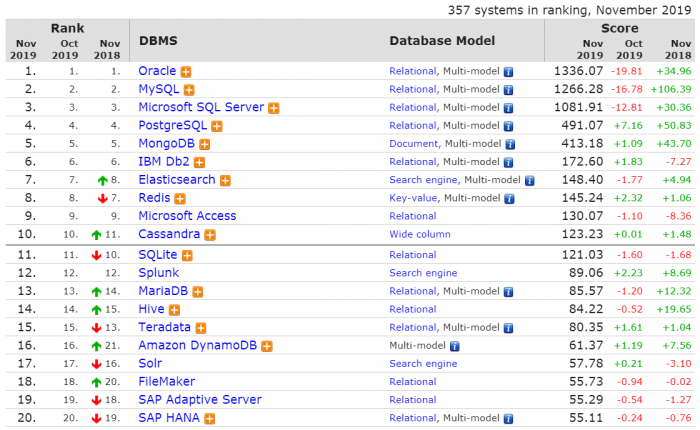Click the Document model link for MongoDB
This screenshot has width=700, height=430.
pyautogui.click(x=413, y=144)
